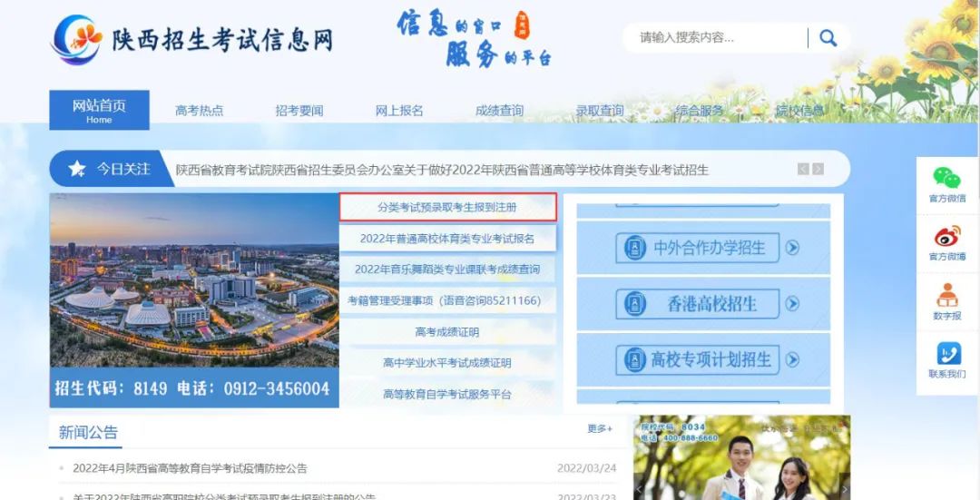Click the star icon beside 今日关注

[77, 169]
